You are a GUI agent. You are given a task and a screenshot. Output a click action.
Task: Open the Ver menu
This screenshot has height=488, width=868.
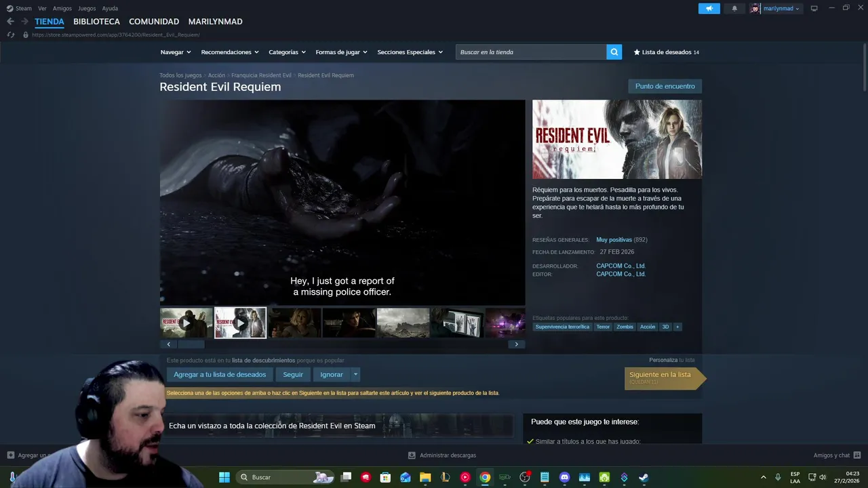42,8
